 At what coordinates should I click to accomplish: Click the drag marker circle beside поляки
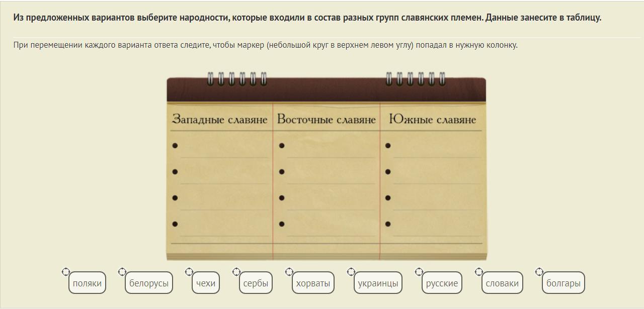pyautogui.click(x=65, y=272)
